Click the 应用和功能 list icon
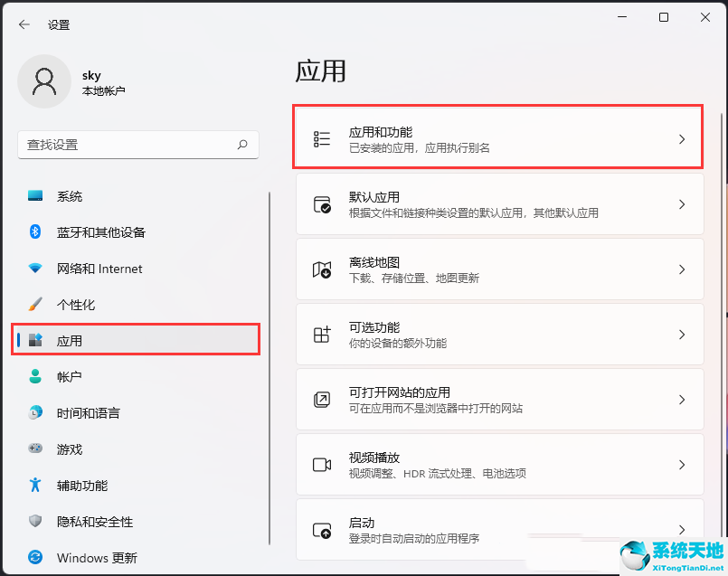 (x=321, y=137)
